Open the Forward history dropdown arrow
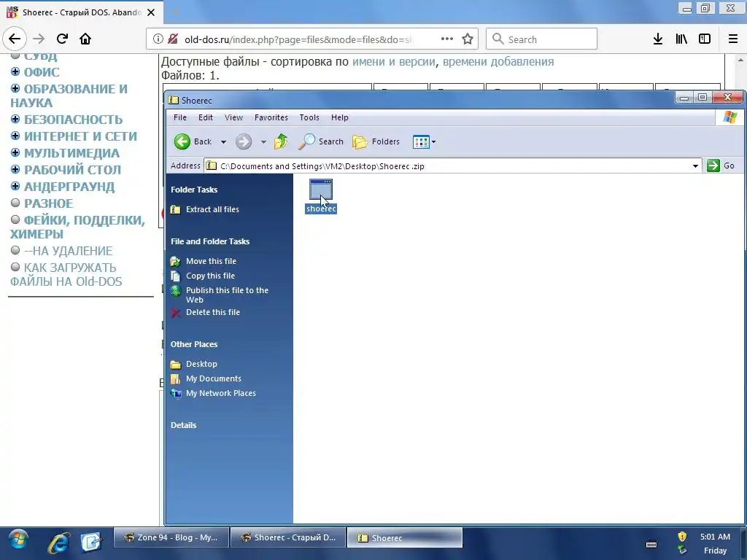Image resolution: width=747 pixels, height=560 pixels. 263,142
